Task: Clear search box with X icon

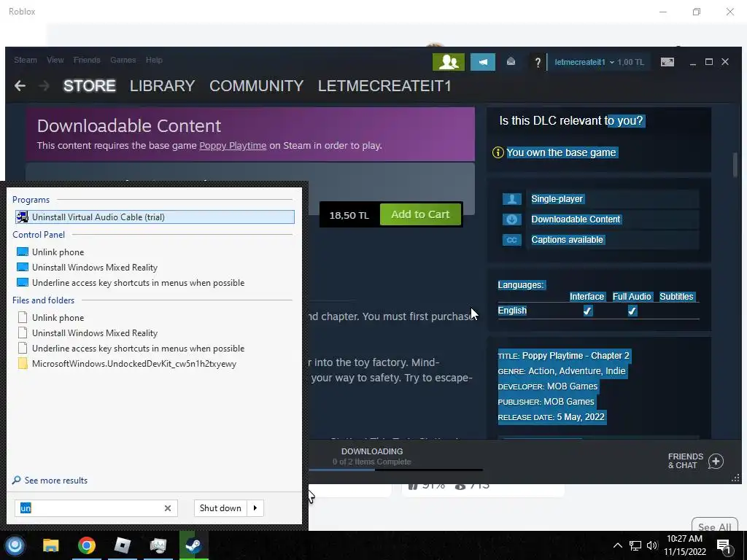Action: click(168, 508)
